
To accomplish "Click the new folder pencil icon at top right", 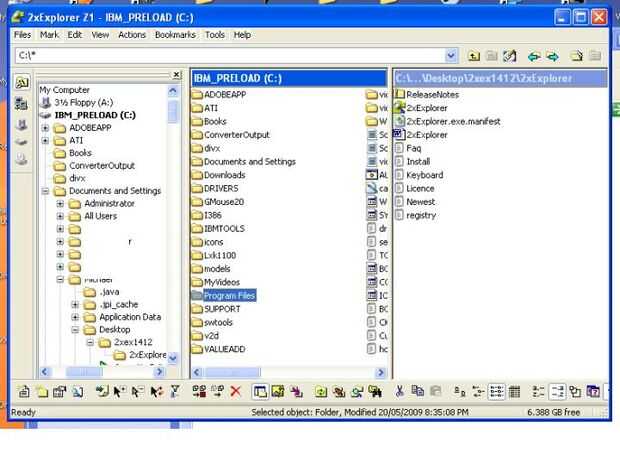I will [x=577, y=56].
